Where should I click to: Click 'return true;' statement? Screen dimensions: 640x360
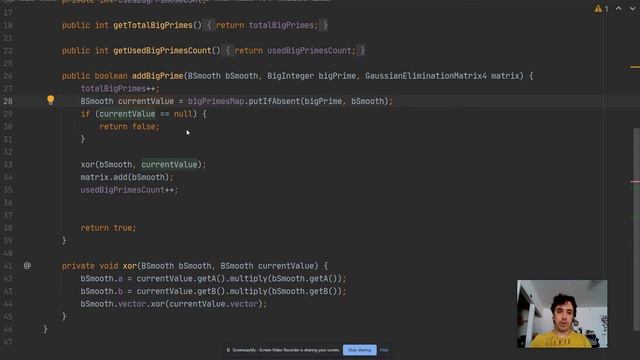tap(108, 228)
